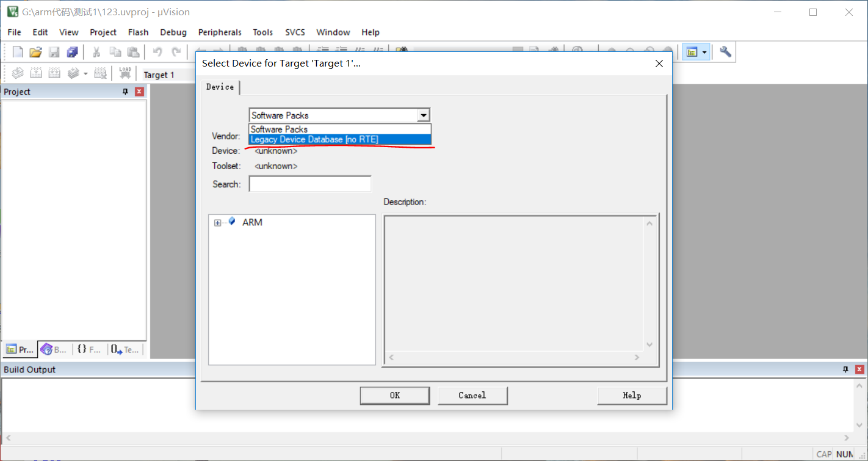Pin the Build Output panel

(845, 369)
